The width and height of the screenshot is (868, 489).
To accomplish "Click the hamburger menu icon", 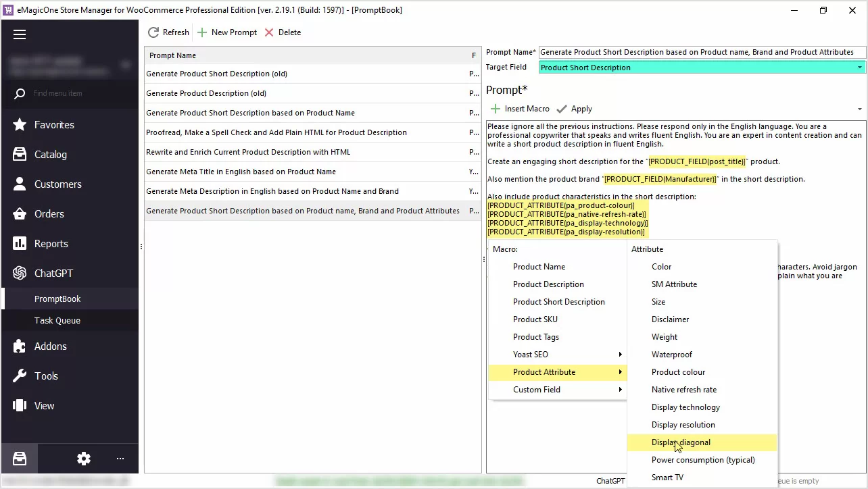I will point(20,35).
